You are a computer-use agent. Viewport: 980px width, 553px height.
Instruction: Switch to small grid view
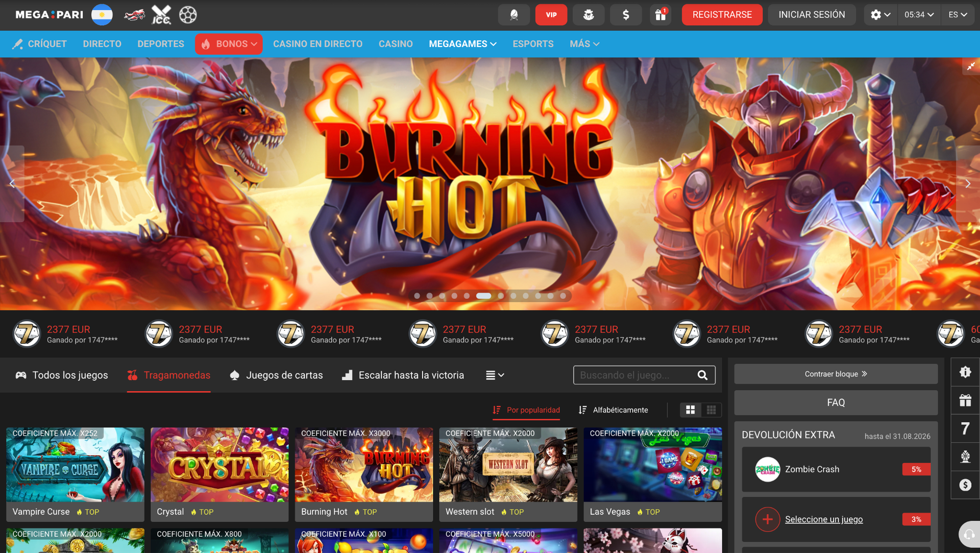711,410
